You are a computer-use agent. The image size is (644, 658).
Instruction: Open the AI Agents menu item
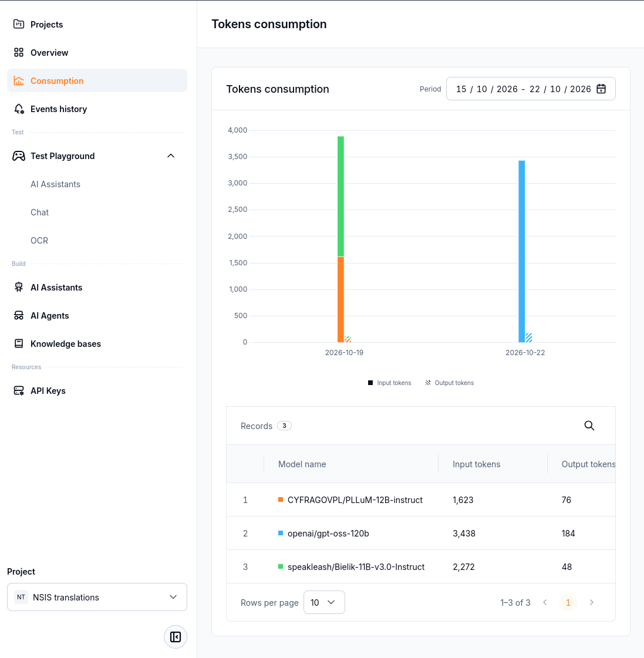(x=97, y=316)
